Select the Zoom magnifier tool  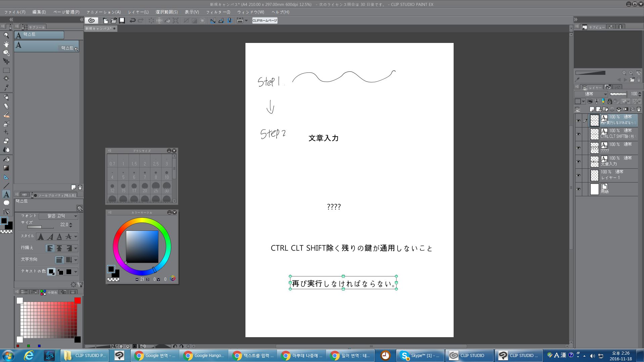coord(6,35)
